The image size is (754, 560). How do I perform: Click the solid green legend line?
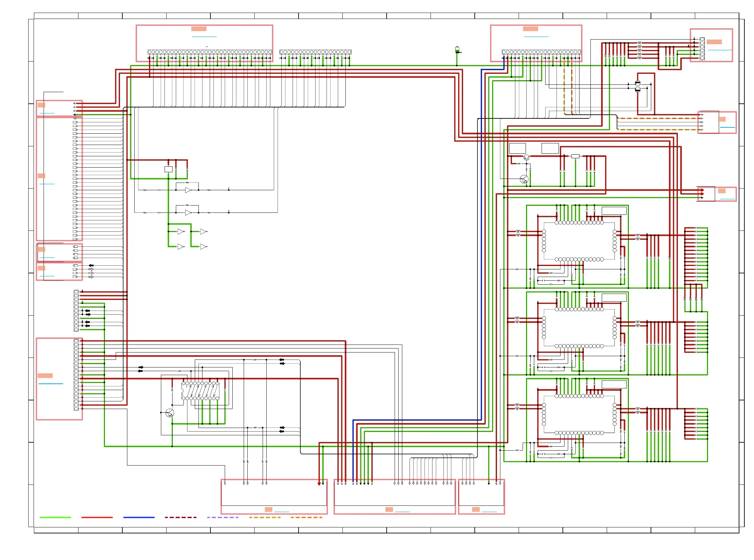point(55,518)
